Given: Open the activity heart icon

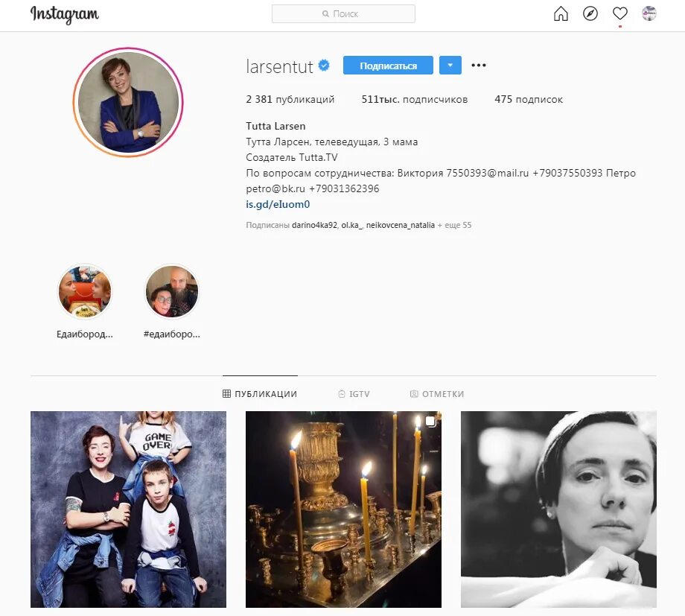Looking at the screenshot, I should click(x=620, y=14).
